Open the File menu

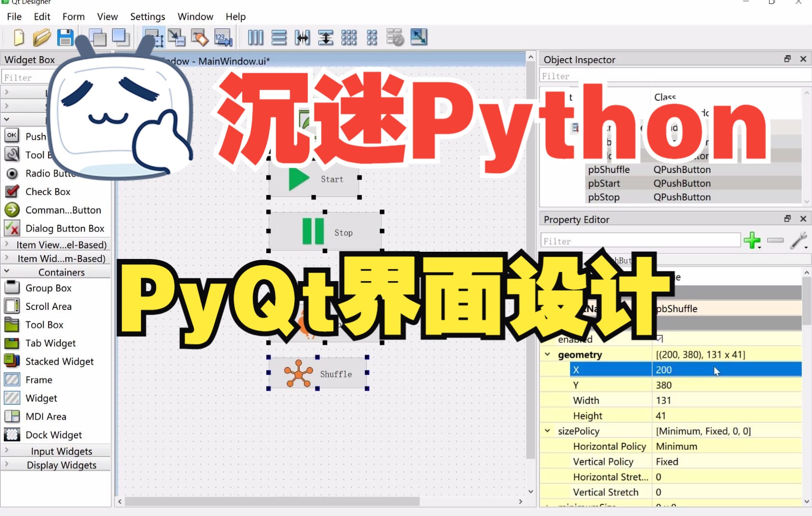[14, 16]
